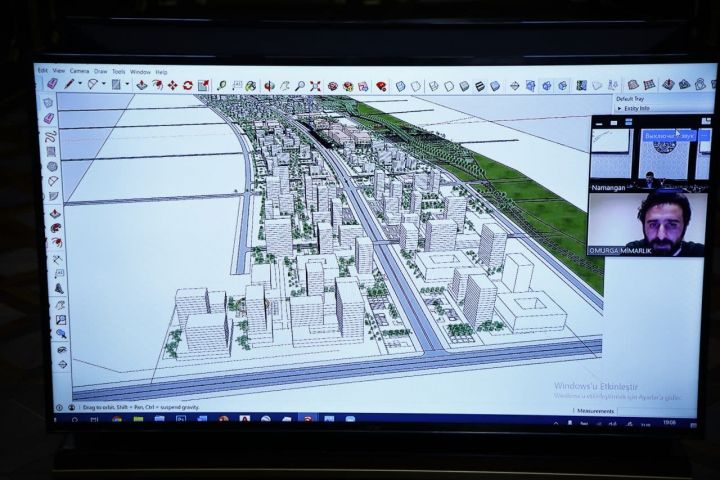The image size is (720, 480).
Task: Select the Line pencil tool
Action: tap(67, 86)
